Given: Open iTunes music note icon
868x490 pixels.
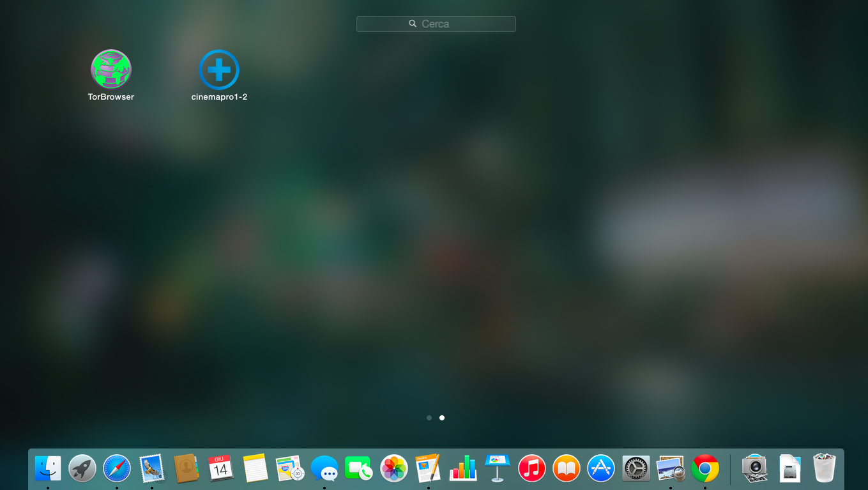Looking at the screenshot, I should (532, 469).
